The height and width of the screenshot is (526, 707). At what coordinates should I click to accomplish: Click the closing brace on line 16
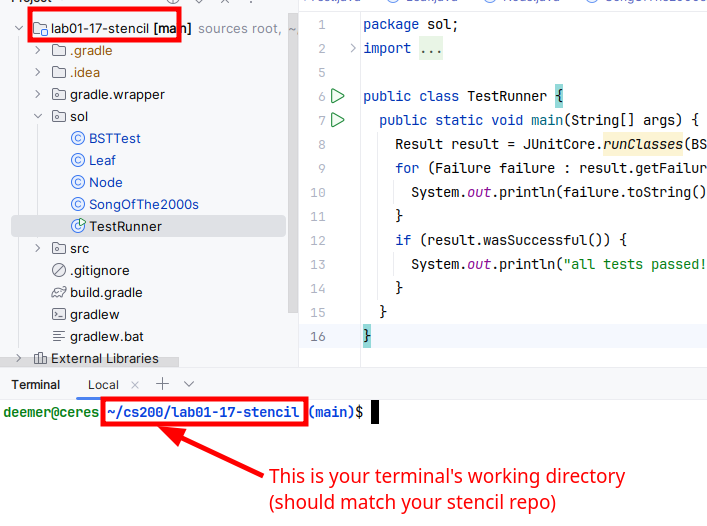coord(367,336)
